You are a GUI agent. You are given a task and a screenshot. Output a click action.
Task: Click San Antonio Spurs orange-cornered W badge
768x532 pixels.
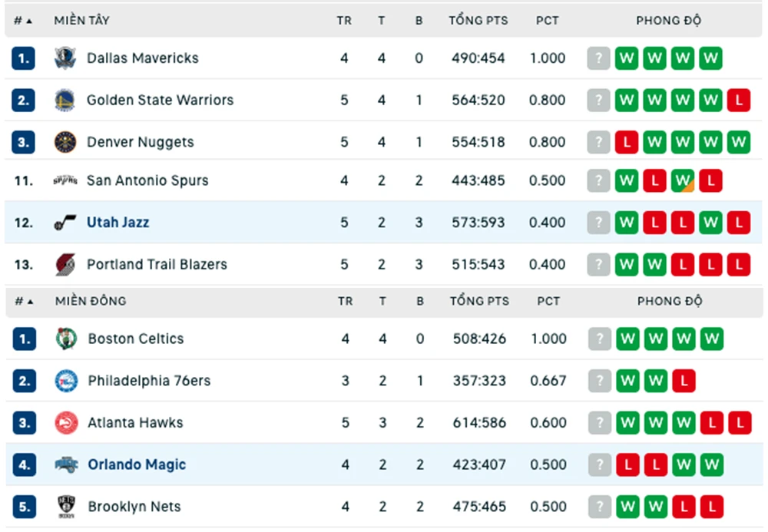683,180
